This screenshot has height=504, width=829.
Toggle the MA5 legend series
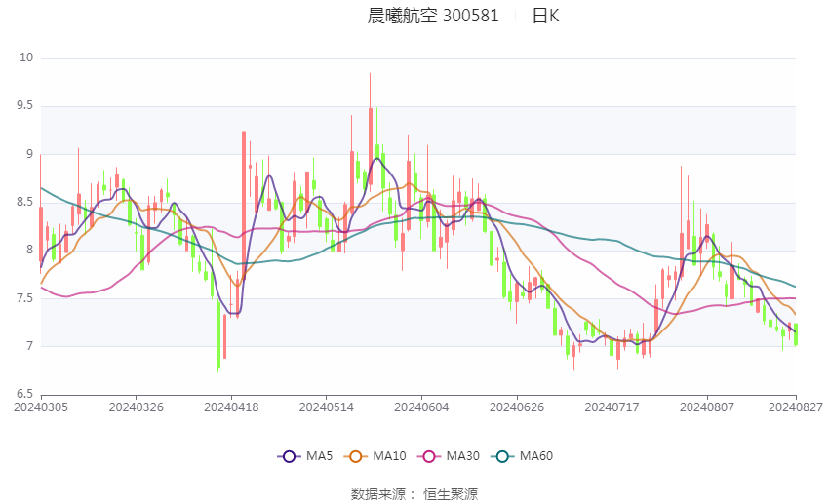(x=305, y=456)
